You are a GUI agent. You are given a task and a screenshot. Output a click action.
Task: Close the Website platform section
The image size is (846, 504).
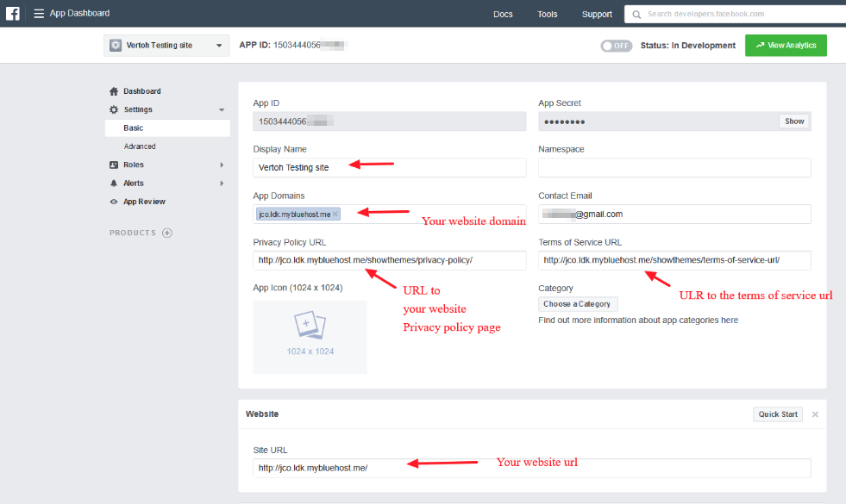pyautogui.click(x=815, y=414)
